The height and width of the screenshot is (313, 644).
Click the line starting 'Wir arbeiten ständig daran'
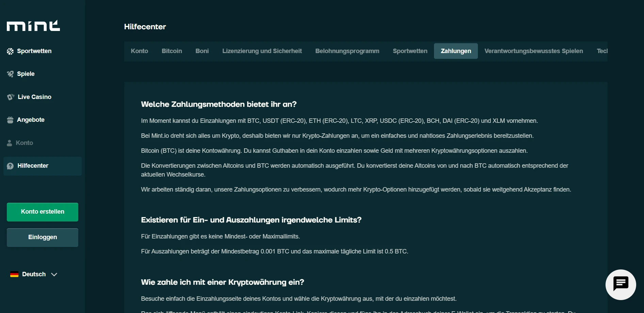click(x=356, y=190)
